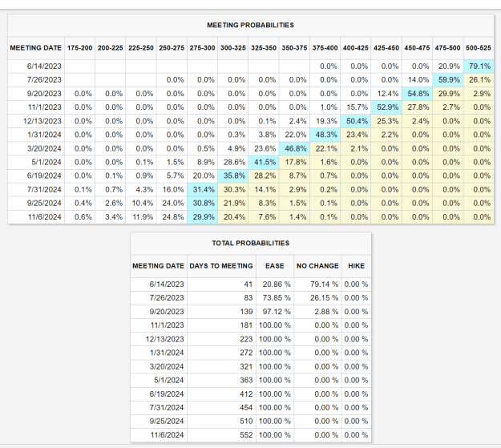This screenshot has height=448, width=501.
Task: Select the 52.9% highlighted probability
Action: tap(386, 107)
